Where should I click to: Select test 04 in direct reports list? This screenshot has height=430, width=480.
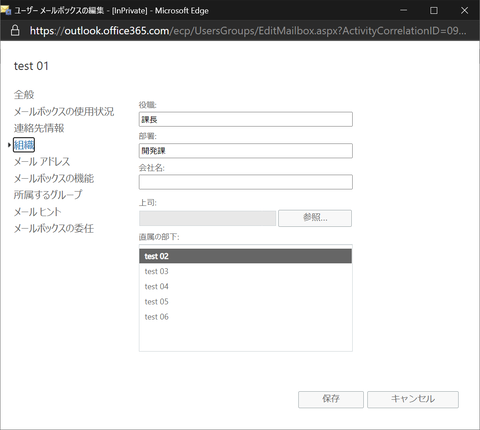[245, 286]
